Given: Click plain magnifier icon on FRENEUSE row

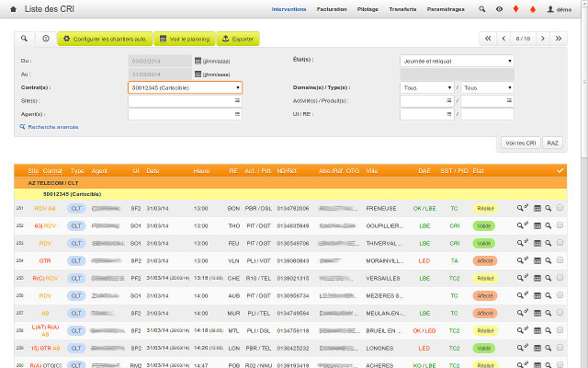Looking at the screenshot, I should pyautogui.click(x=548, y=208).
